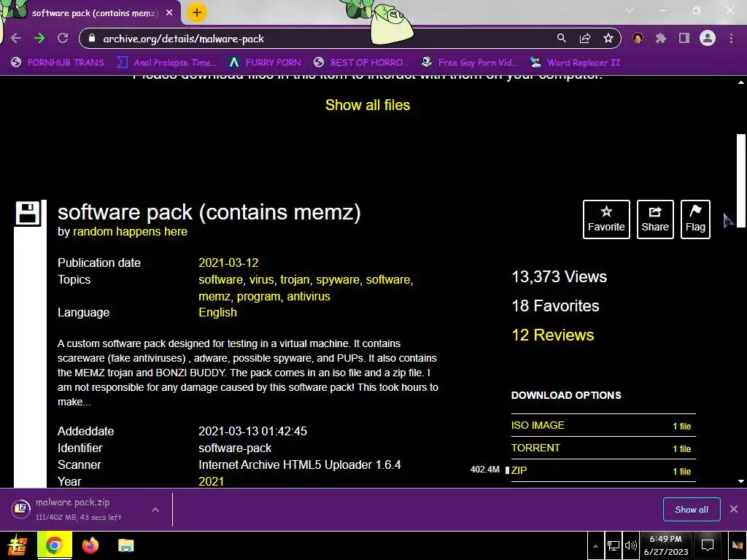The width and height of the screenshot is (747, 560).
Task: Open malware pack.zip download item
Action: (x=79, y=509)
